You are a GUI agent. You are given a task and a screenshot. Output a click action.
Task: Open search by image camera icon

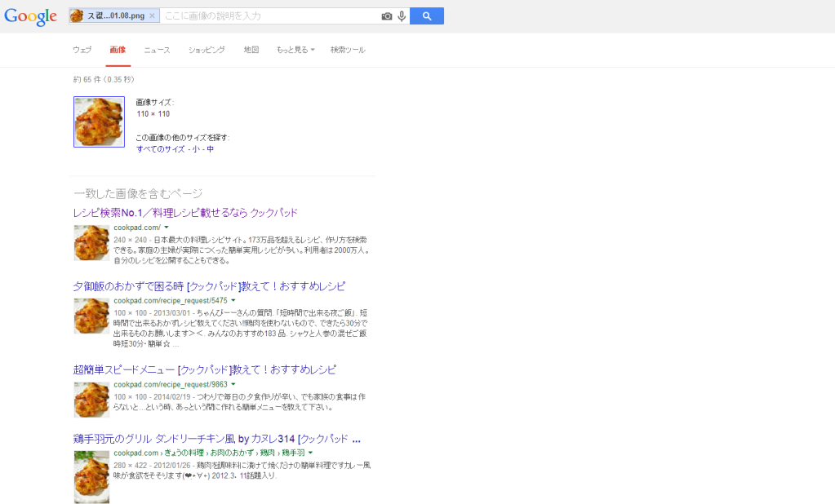[387, 16]
